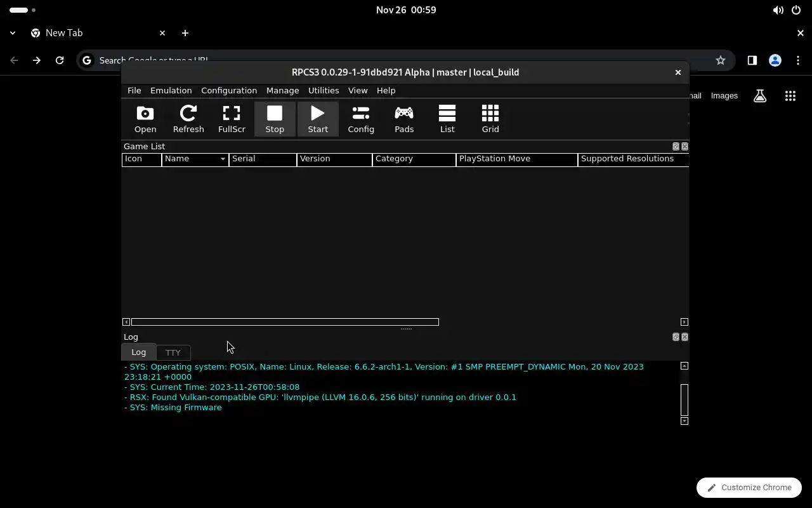Click the Chrome address bar
Screen dimensions: 812x508
click(406, 60)
